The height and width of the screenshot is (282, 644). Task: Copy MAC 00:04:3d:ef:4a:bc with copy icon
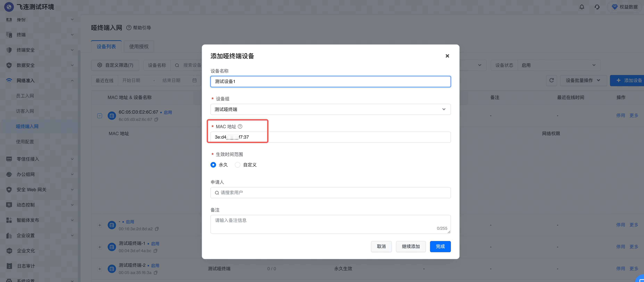click(155, 251)
